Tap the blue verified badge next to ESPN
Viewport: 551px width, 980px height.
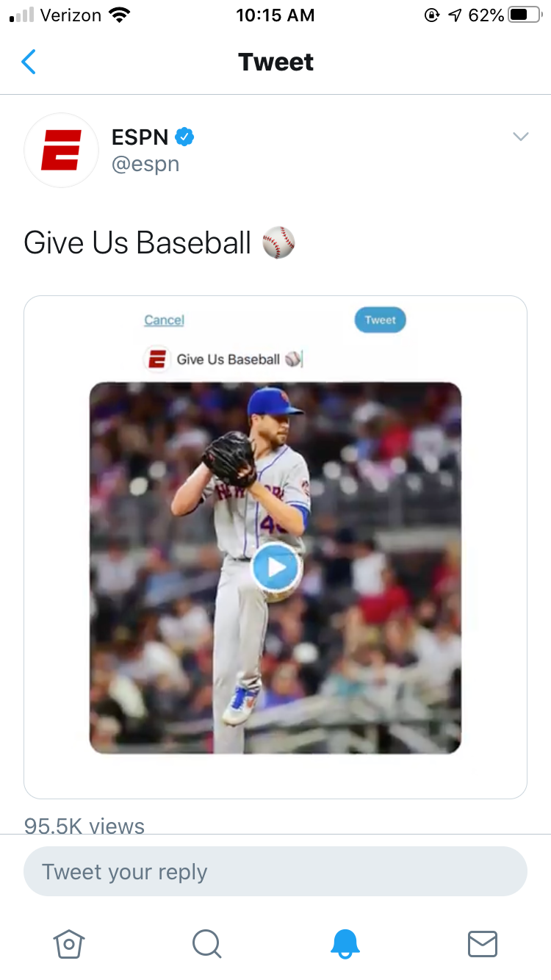pos(184,137)
